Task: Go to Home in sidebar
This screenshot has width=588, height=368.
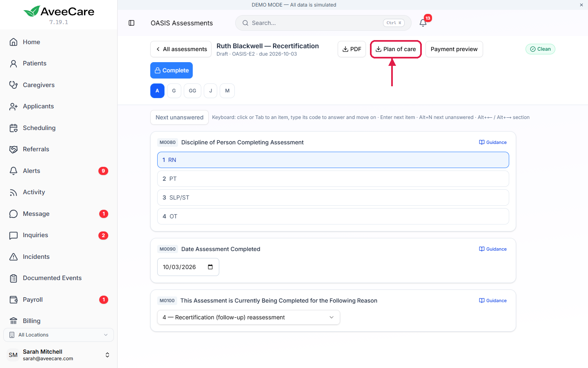Action: pyautogui.click(x=59, y=42)
